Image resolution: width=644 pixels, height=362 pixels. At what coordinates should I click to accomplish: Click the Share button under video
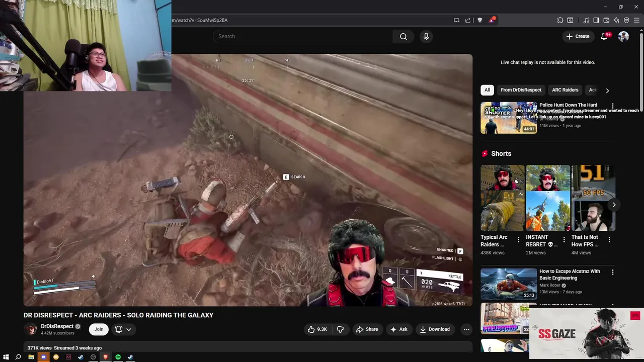click(x=367, y=329)
